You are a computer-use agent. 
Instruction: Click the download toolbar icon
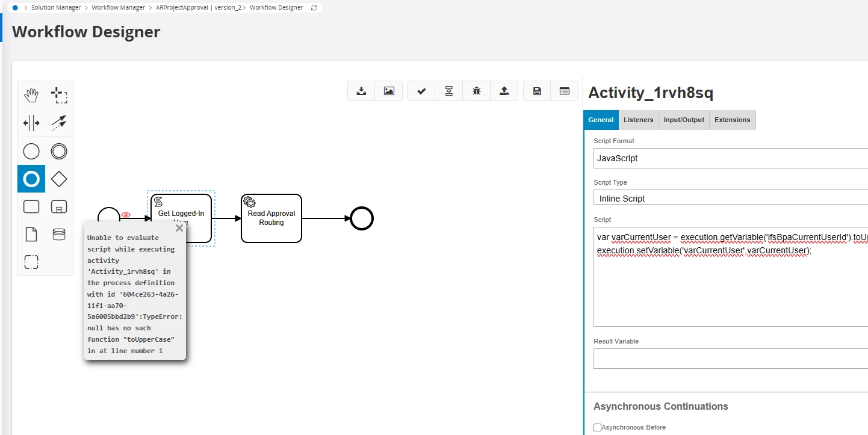click(361, 91)
